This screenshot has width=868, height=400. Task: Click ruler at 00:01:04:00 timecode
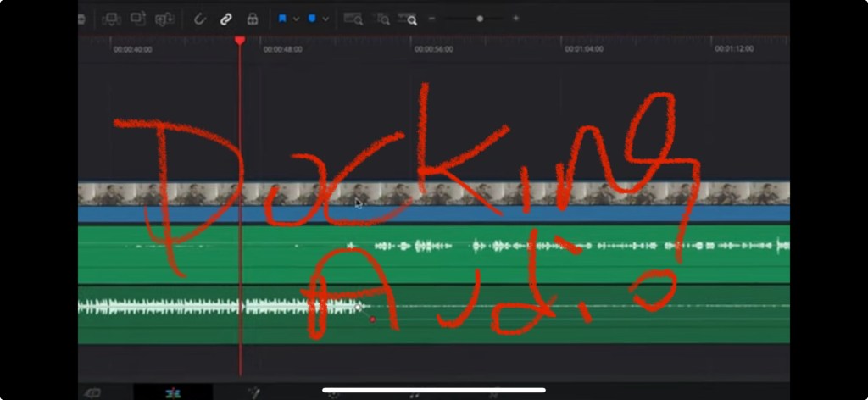click(x=584, y=49)
